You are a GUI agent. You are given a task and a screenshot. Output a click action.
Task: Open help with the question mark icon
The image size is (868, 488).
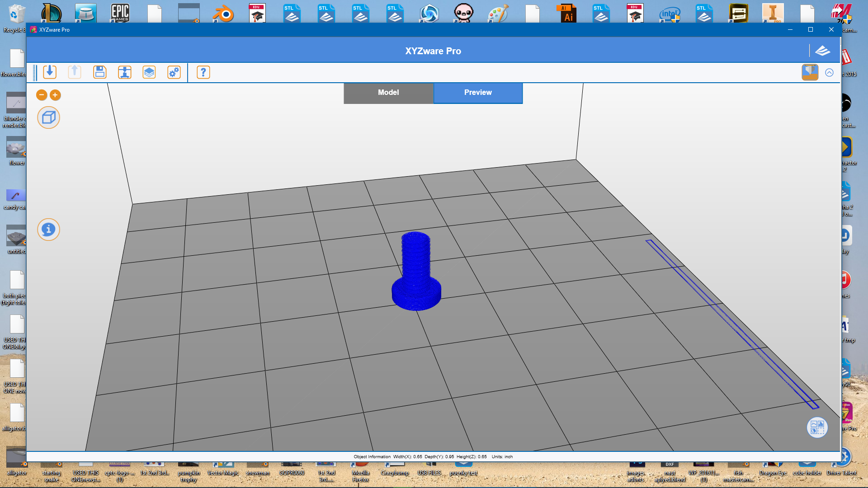(203, 72)
